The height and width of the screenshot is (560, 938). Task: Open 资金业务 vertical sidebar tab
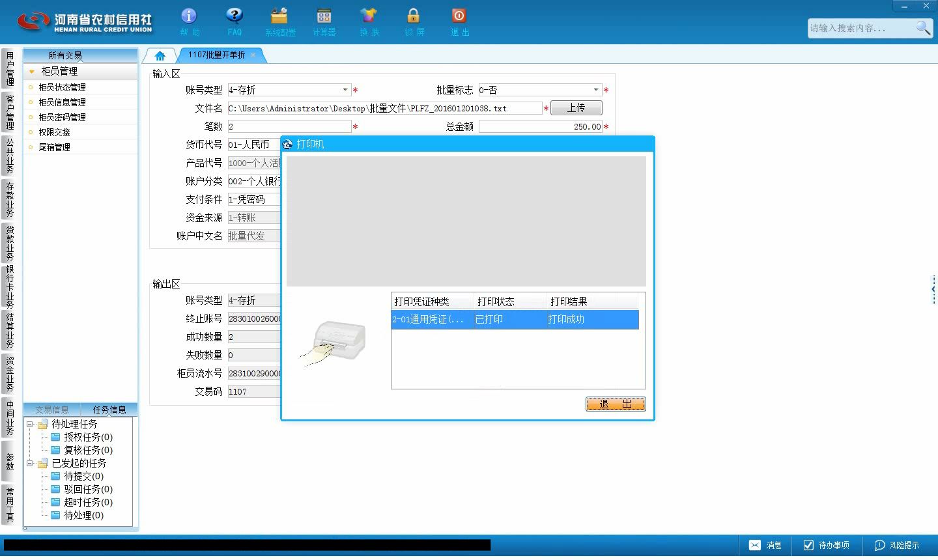9,374
